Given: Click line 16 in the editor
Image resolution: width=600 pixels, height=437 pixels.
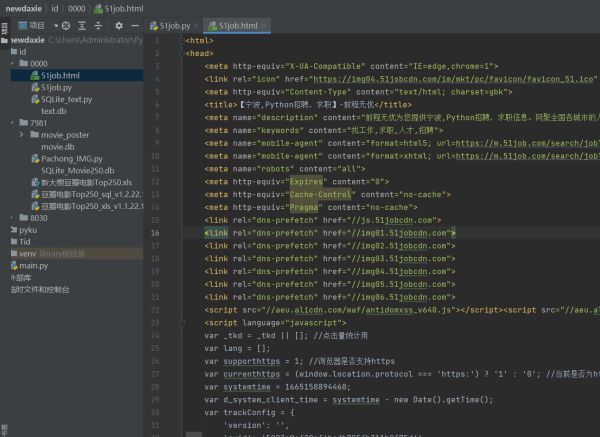Looking at the screenshot, I should (330, 232).
